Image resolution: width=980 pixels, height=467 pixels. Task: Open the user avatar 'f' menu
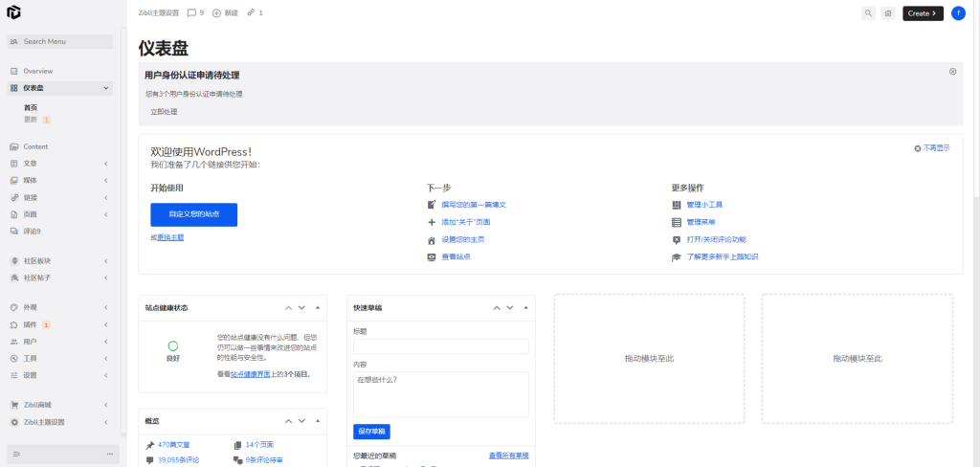[958, 13]
